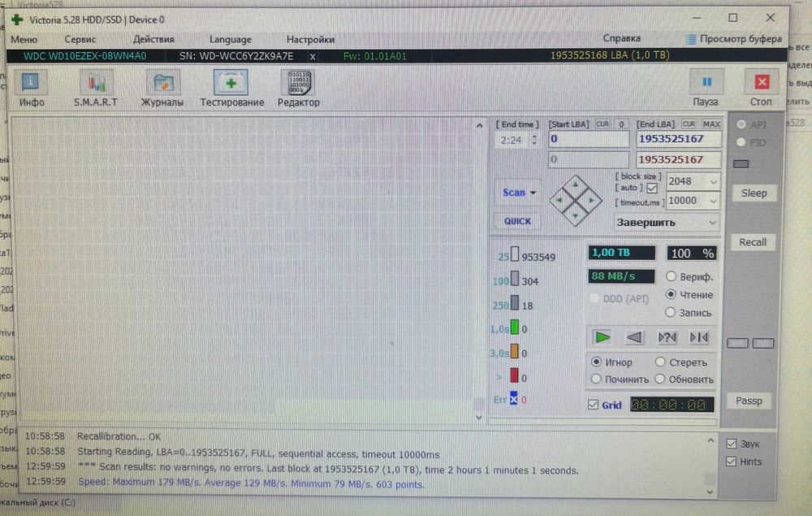Click the upper End LBA 1953525167 field
This screenshot has height=516, width=812.
[678, 140]
